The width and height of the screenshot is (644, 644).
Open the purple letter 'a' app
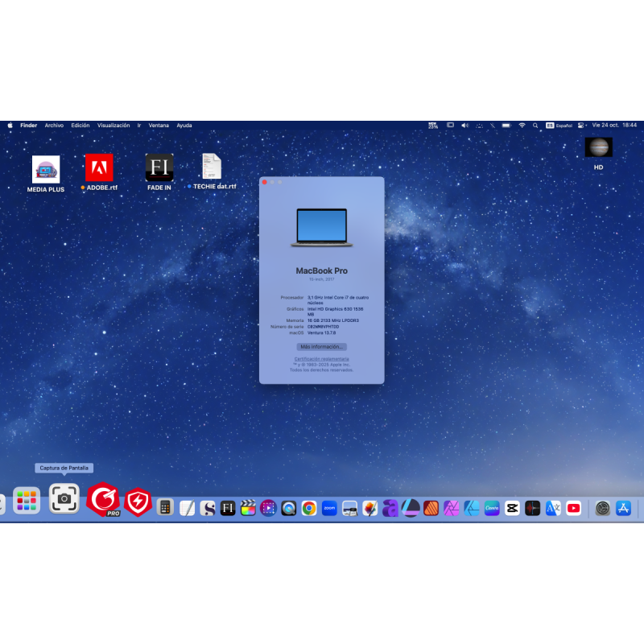(x=390, y=509)
